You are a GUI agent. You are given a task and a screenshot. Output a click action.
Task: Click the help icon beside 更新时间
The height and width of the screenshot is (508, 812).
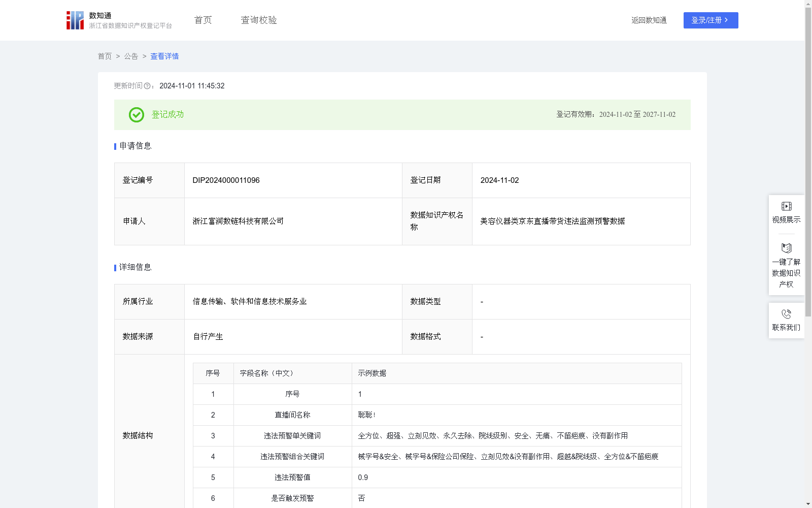[147, 86]
